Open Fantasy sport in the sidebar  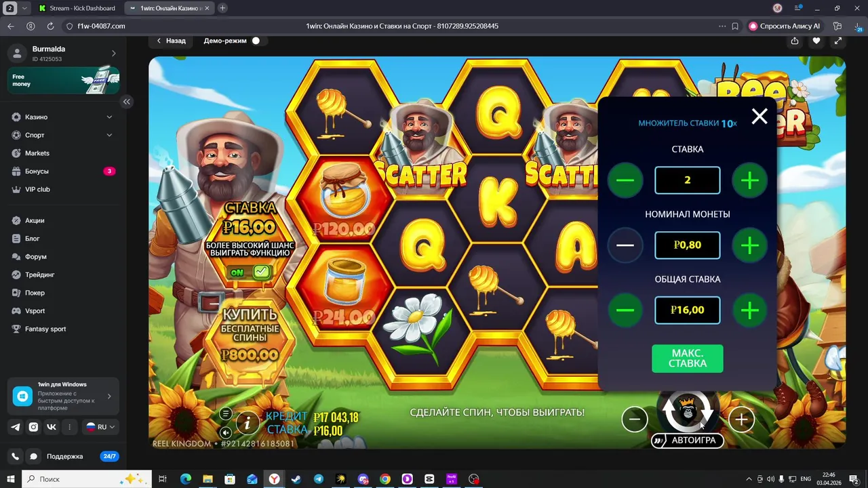[63, 329]
